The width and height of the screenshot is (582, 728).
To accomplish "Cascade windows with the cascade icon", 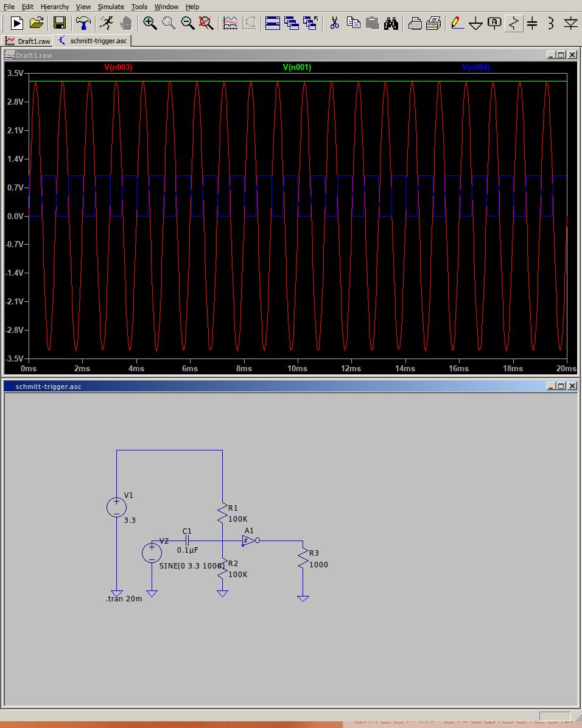I will tap(292, 23).
